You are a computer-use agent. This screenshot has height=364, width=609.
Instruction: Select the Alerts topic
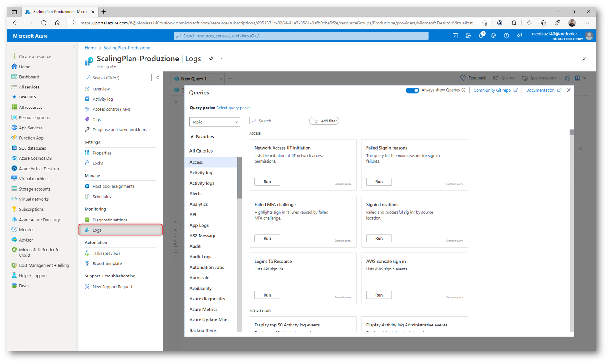coord(195,194)
